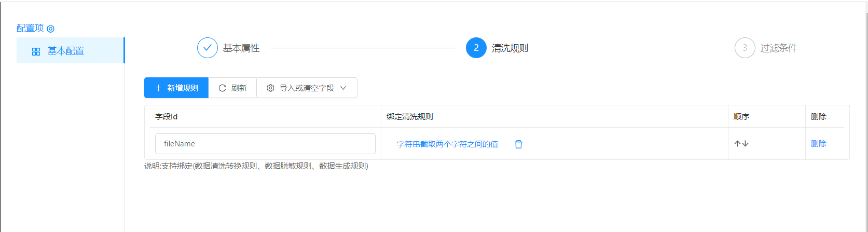Image resolution: width=868 pixels, height=232 pixels.
Task: Click the step 2 number circle
Action: (476, 48)
